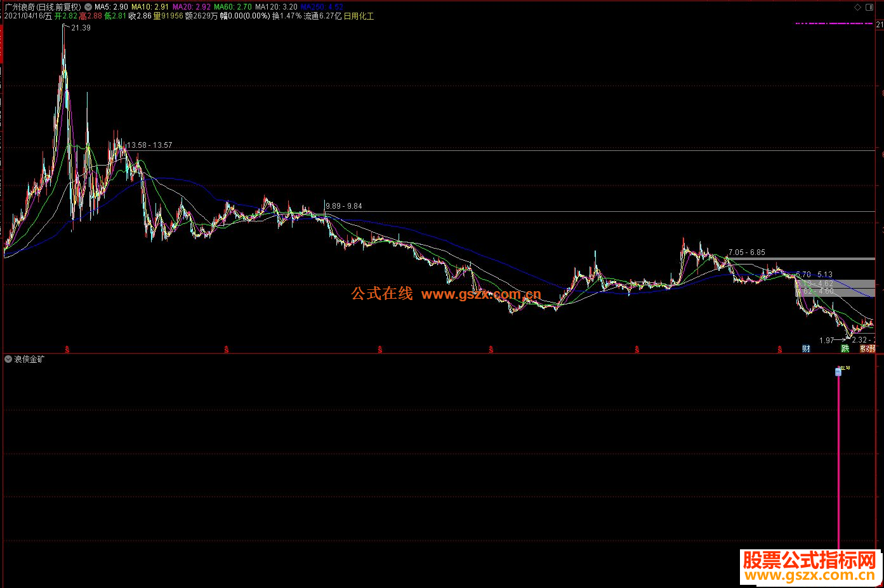The width and height of the screenshot is (884, 588).
Task: Select the MA60: 2.70 label
Action: (233, 7)
